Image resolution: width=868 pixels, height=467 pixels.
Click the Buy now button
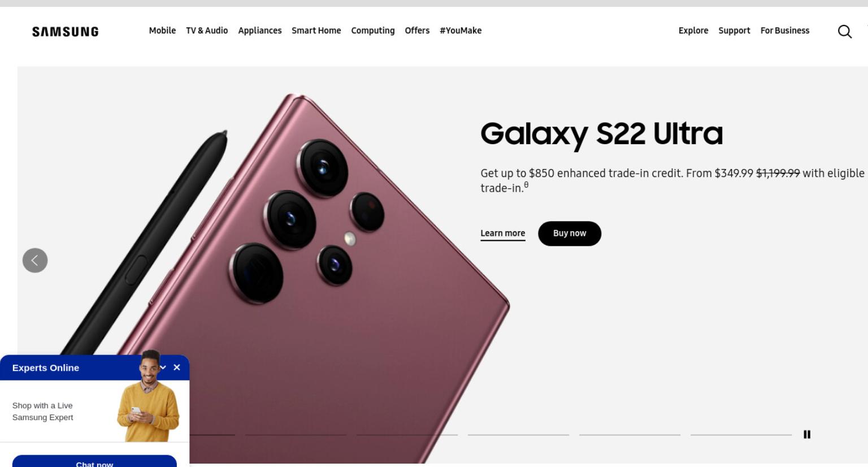pos(570,233)
